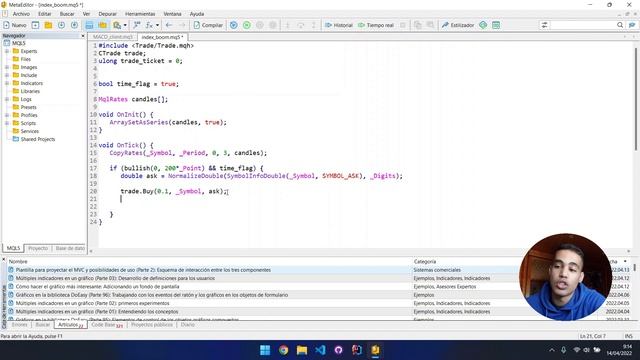Click Tiempo real debug button
The width and height of the screenshot is (640, 360).
pos(376,25)
